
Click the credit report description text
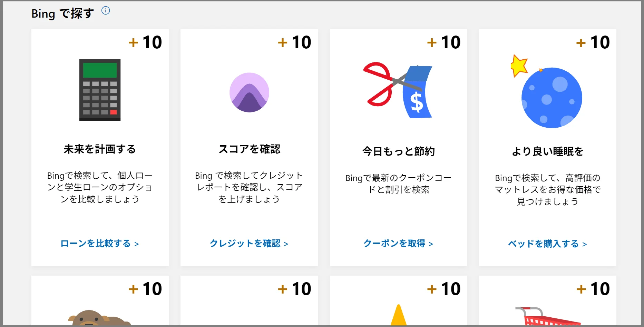[249, 187]
